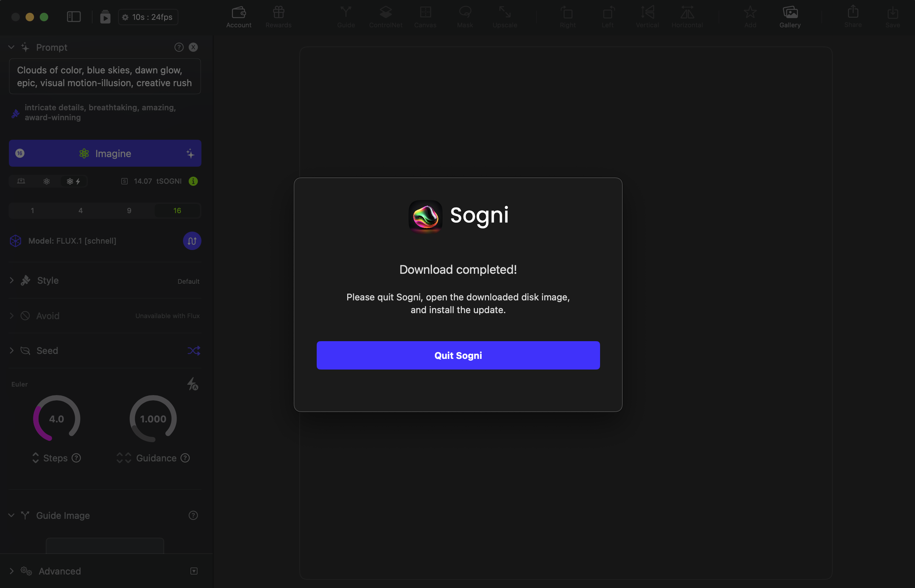
Task: Expand the Style section
Action: 12,280
